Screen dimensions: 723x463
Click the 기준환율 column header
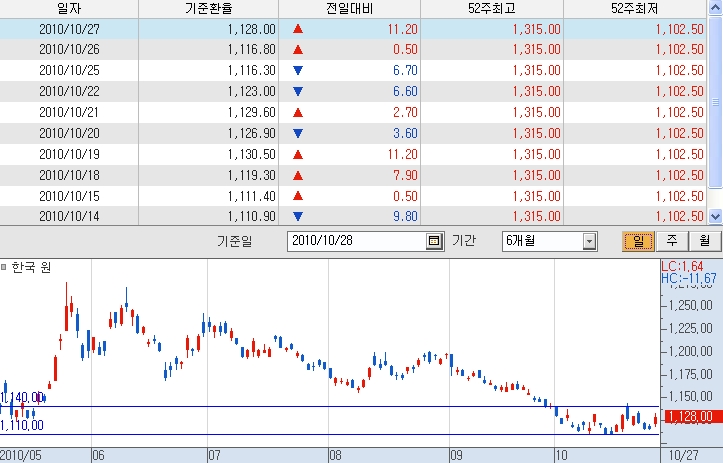(208, 8)
